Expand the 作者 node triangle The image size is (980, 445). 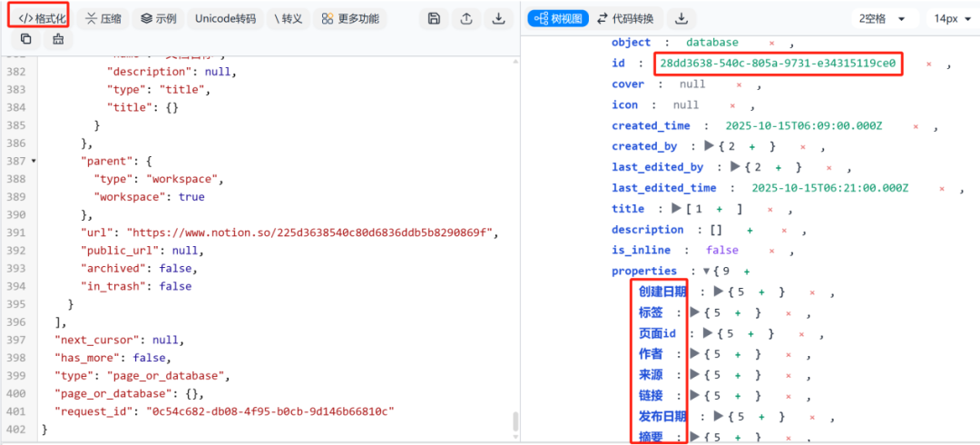tap(694, 353)
